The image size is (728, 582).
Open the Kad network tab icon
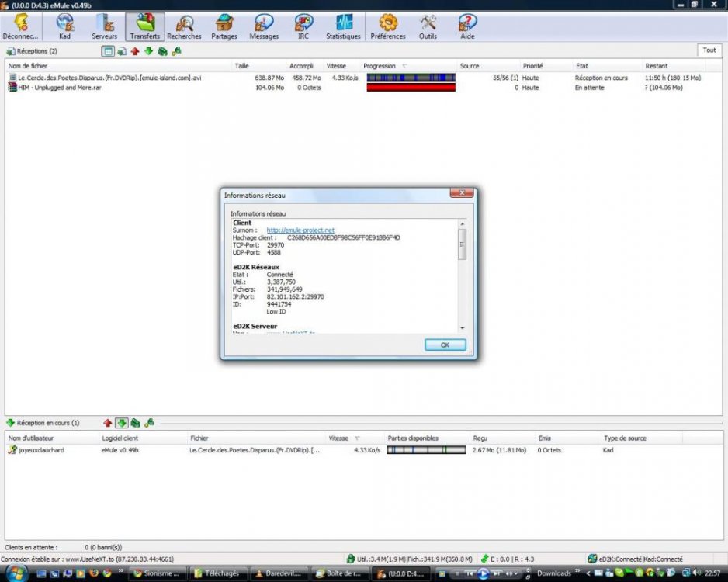point(64,26)
